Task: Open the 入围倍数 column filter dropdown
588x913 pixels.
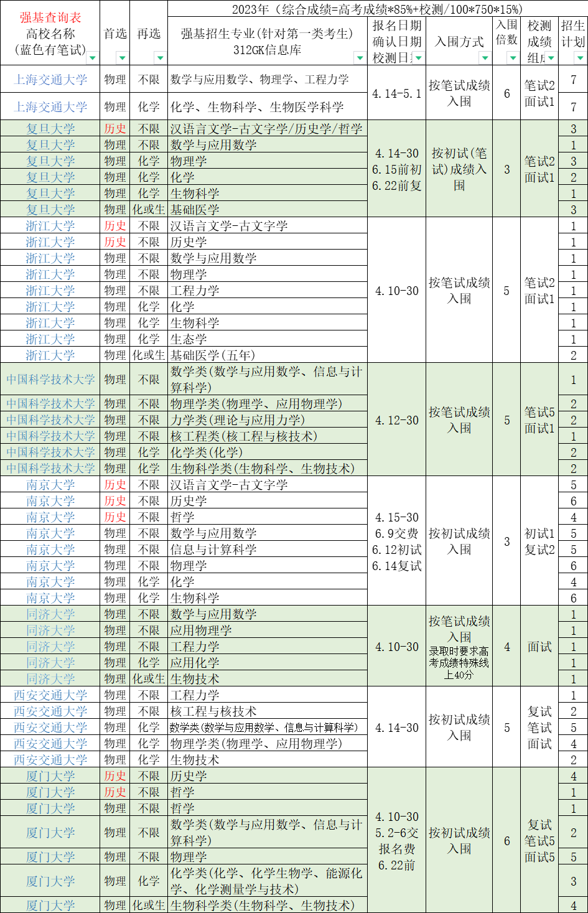Action: (x=513, y=58)
